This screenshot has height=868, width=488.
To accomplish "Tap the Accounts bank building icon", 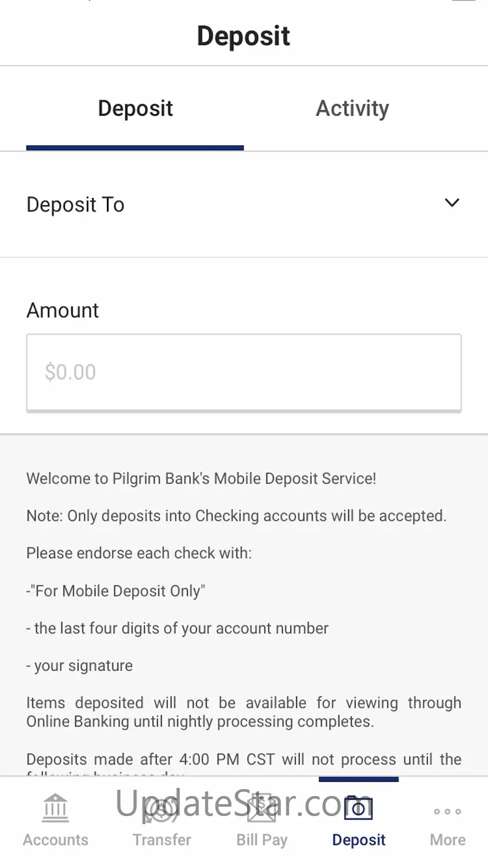I will coord(56,808).
